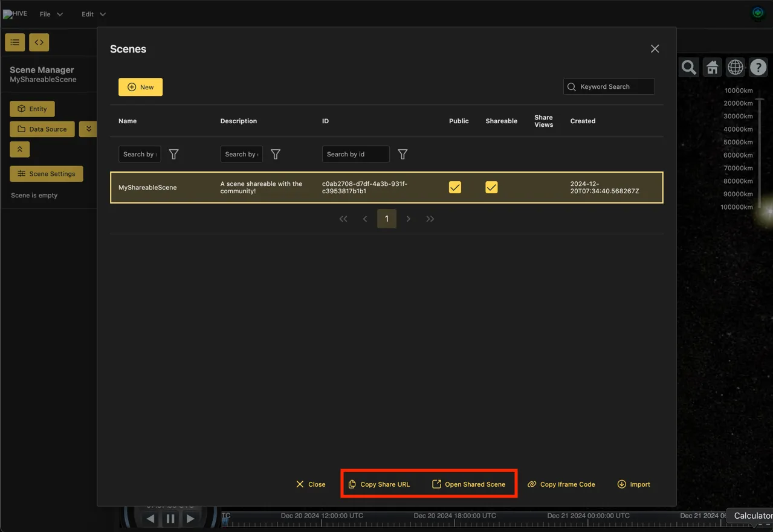Select the globe imagery icon
This screenshot has width=773, height=532.
pyautogui.click(x=735, y=67)
